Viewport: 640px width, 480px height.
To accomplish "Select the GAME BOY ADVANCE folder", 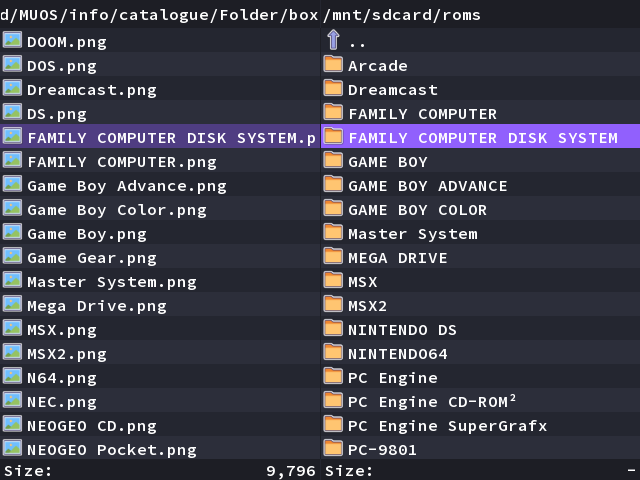I will click(480, 184).
